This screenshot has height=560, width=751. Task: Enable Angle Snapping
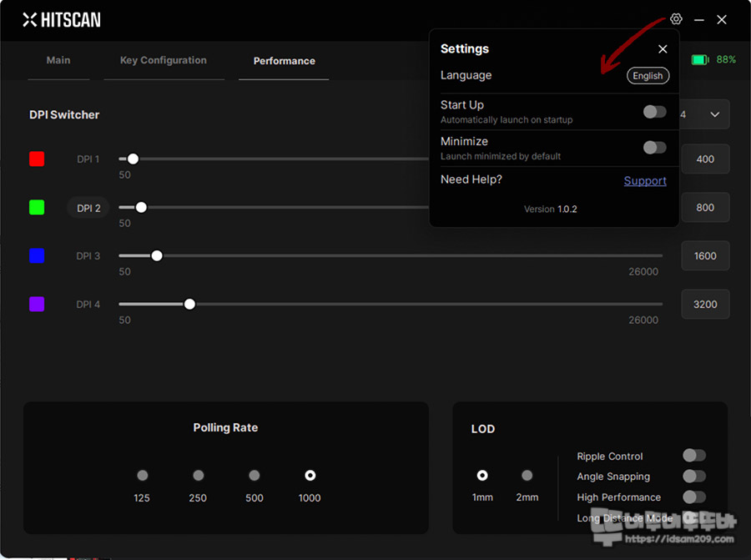point(694,477)
